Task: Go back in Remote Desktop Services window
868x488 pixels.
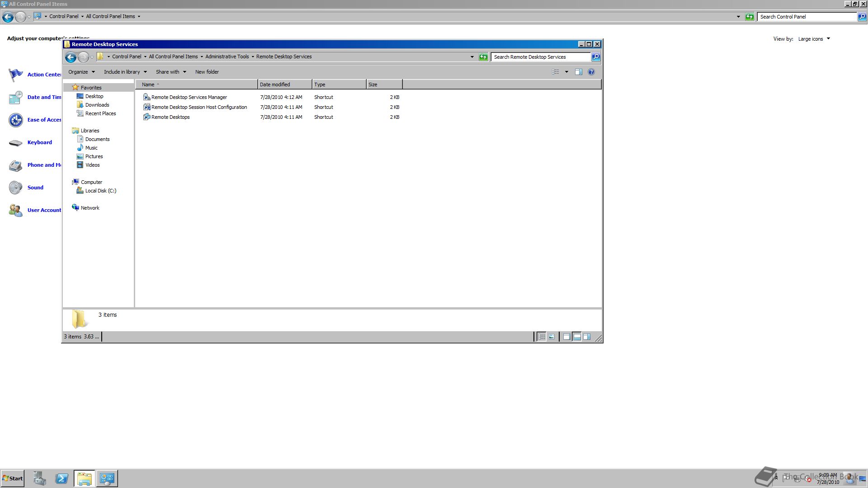Action: pos(71,57)
